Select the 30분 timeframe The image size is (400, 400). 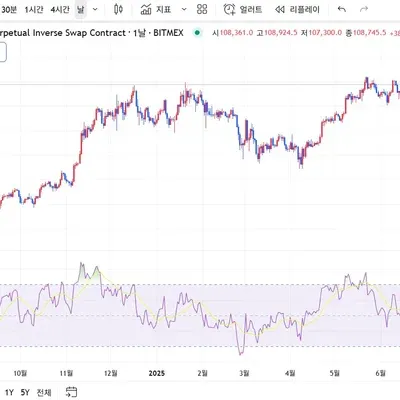(9, 10)
